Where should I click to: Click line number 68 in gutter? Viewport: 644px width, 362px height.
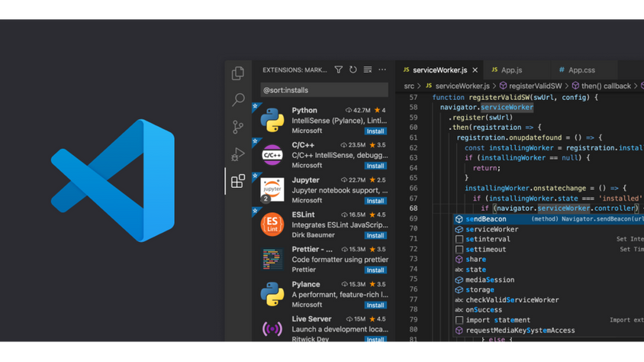click(413, 208)
